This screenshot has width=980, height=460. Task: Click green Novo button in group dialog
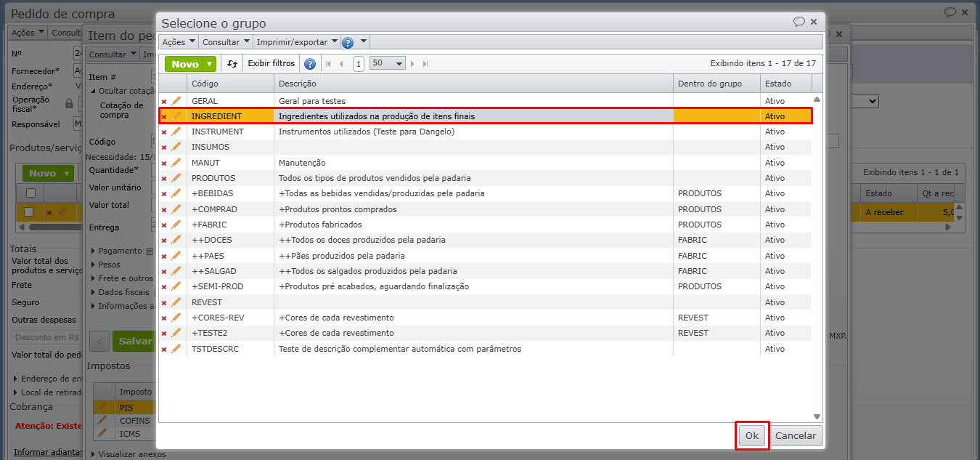tap(185, 64)
